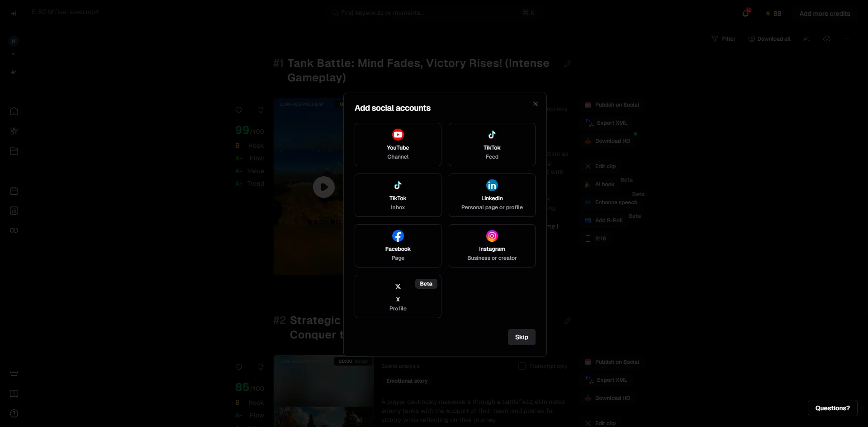Open the help question mark icon
The height and width of the screenshot is (427, 868).
coord(14,413)
